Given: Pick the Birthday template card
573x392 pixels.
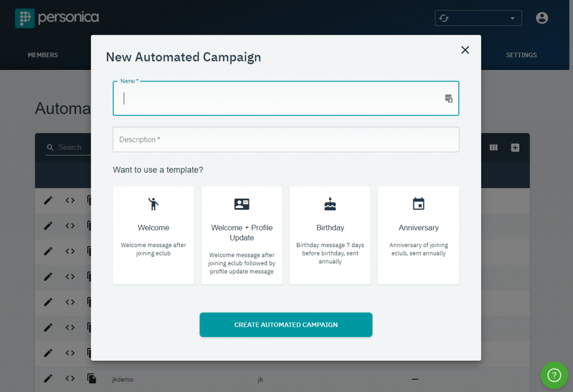Looking at the screenshot, I should click(330, 235).
